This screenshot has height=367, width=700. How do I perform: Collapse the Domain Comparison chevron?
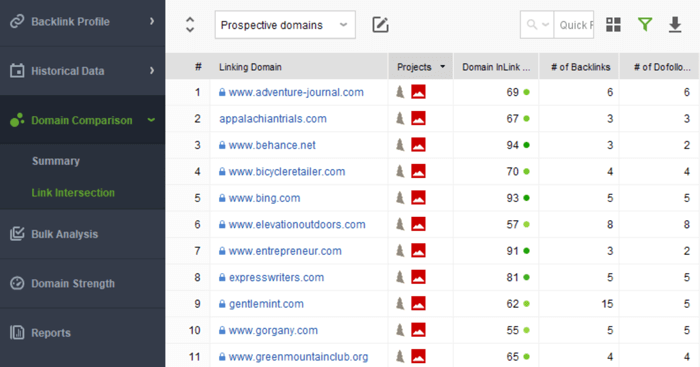pos(151,120)
